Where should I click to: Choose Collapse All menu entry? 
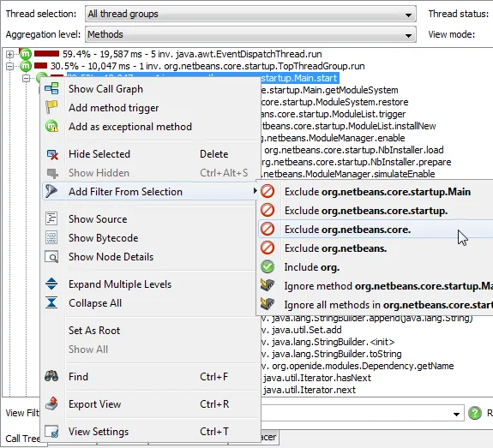(x=150, y=303)
